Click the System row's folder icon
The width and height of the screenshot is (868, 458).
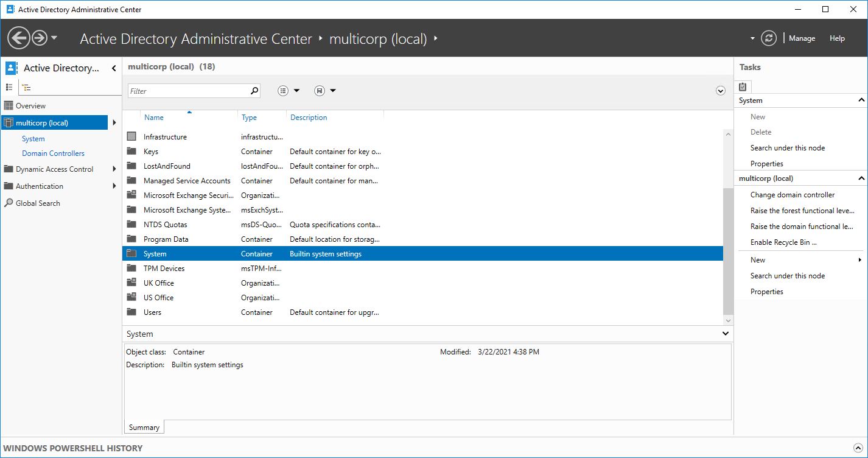(131, 253)
